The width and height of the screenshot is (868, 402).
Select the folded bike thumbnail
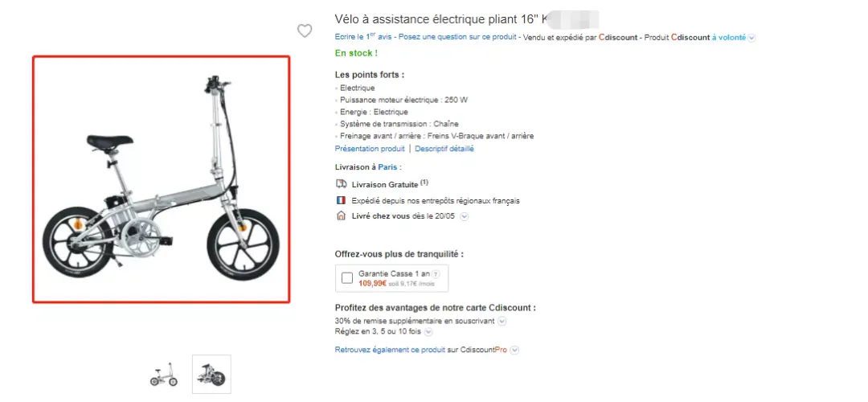coord(211,375)
